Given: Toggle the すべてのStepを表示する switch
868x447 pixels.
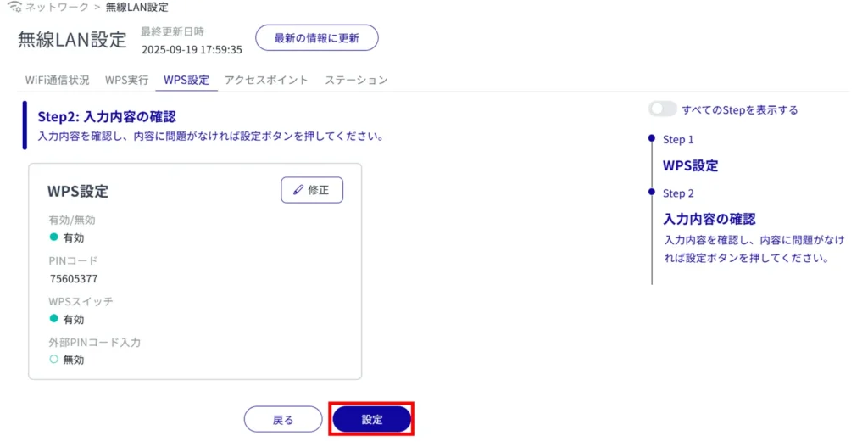Looking at the screenshot, I should 662,109.
